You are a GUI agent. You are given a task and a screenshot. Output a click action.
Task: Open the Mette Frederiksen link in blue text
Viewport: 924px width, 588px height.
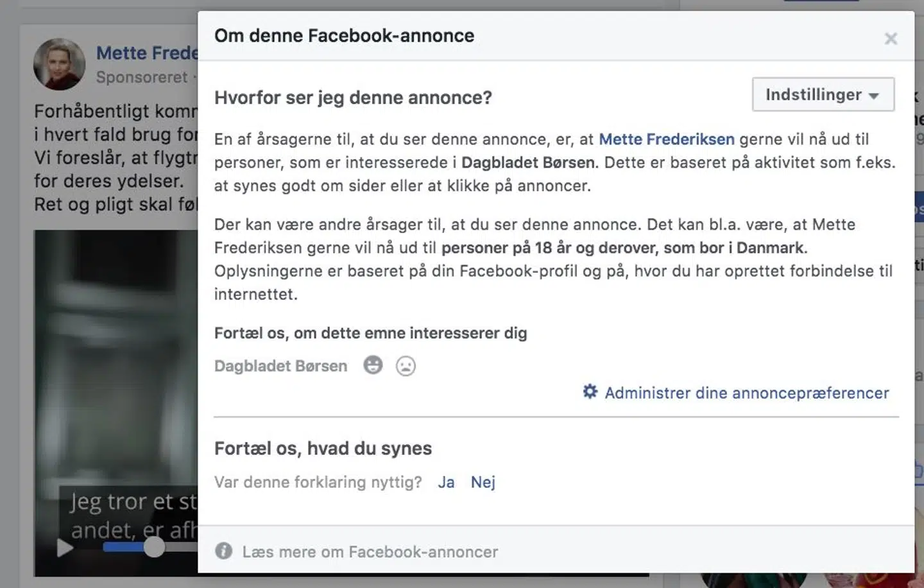666,139
